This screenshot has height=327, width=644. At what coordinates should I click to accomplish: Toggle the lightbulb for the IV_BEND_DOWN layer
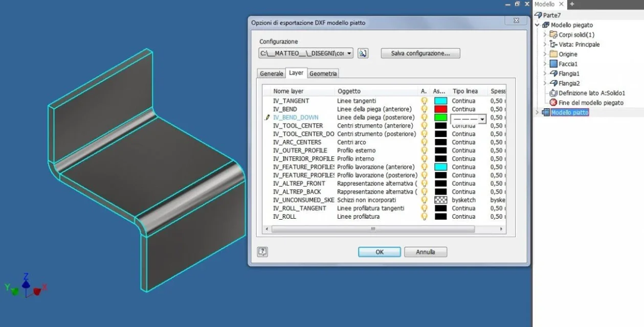pos(424,118)
